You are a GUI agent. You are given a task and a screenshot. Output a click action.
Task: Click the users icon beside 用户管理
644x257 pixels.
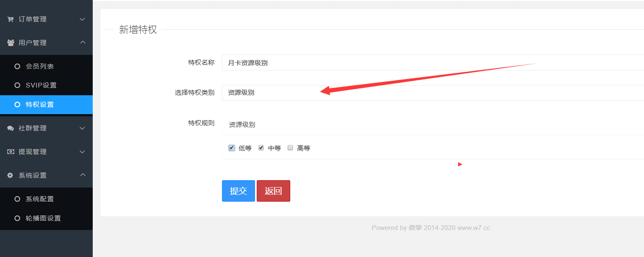point(11,43)
